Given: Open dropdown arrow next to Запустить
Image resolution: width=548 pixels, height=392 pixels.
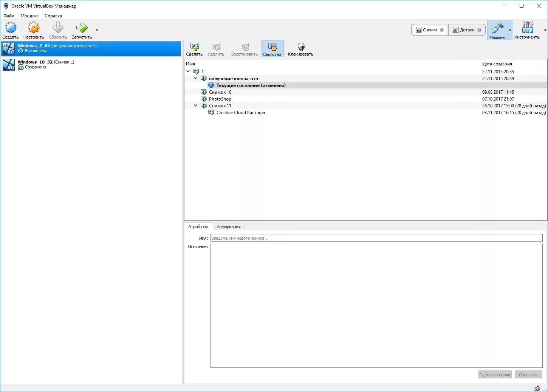Looking at the screenshot, I should tap(97, 30).
